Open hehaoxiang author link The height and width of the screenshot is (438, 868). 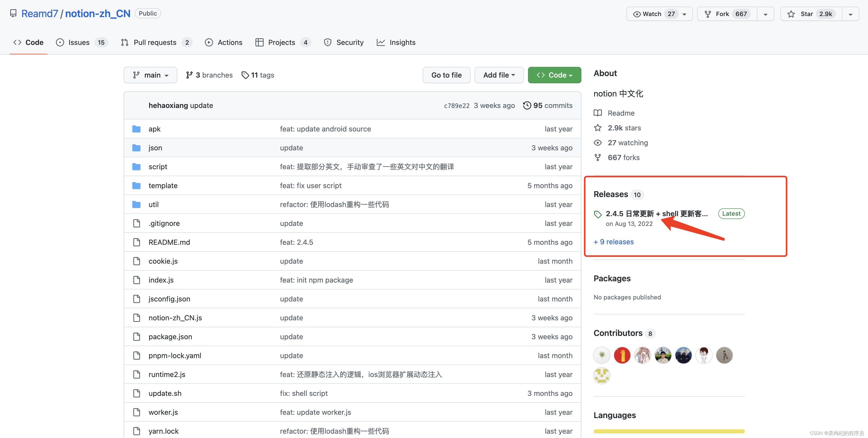coord(168,105)
